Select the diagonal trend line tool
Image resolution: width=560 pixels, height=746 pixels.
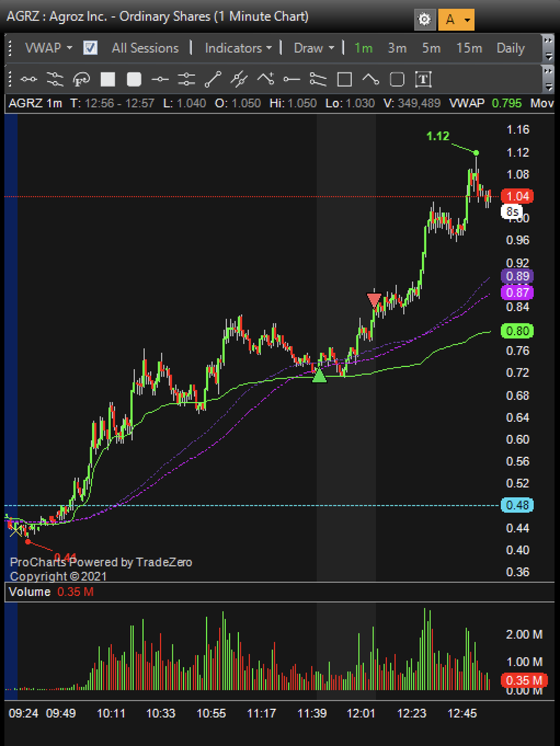[x=213, y=80]
